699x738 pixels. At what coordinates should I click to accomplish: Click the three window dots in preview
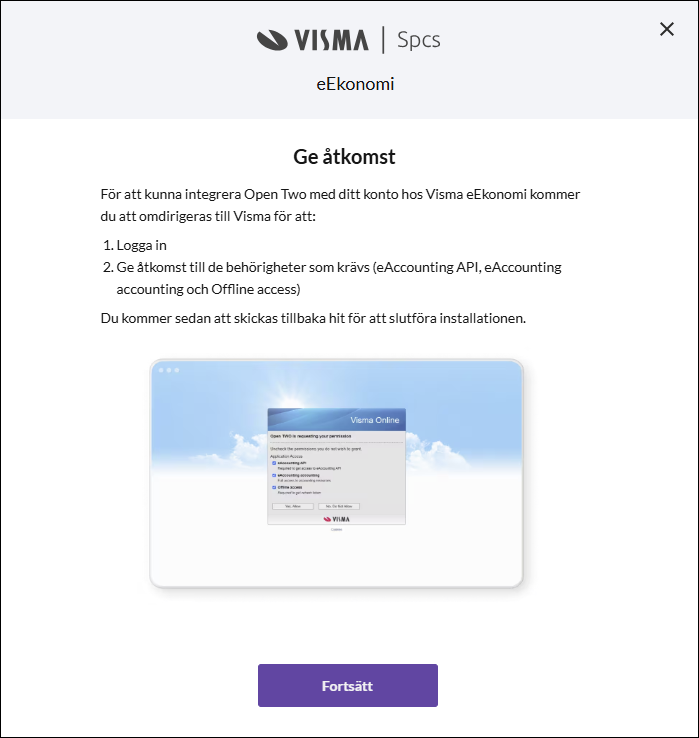point(169,370)
